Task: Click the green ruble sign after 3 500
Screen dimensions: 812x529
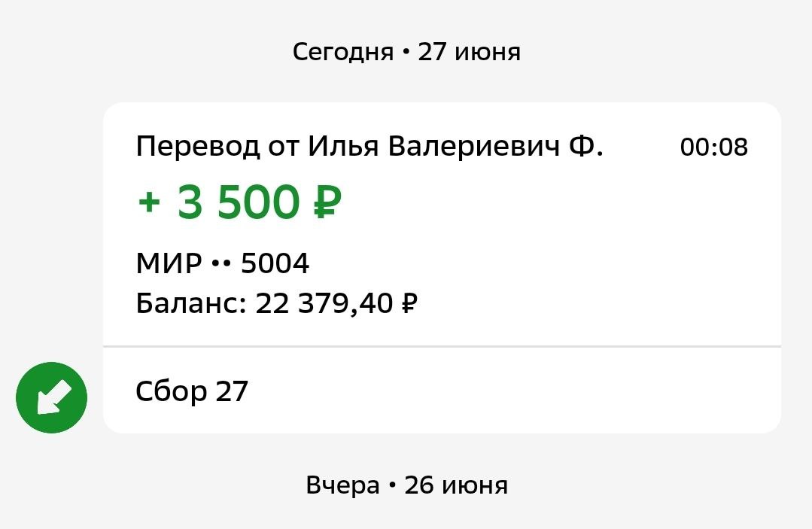Action: [x=328, y=202]
